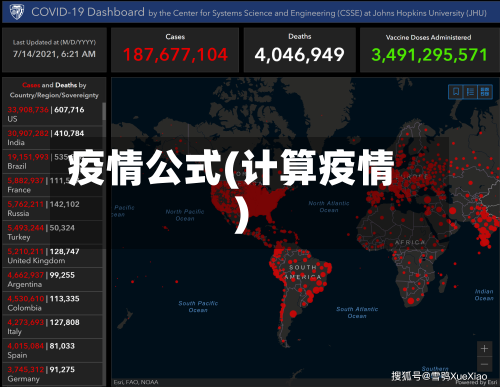Click the country list scrollbar thumb
Screen dimensions: 500x387
104,111
